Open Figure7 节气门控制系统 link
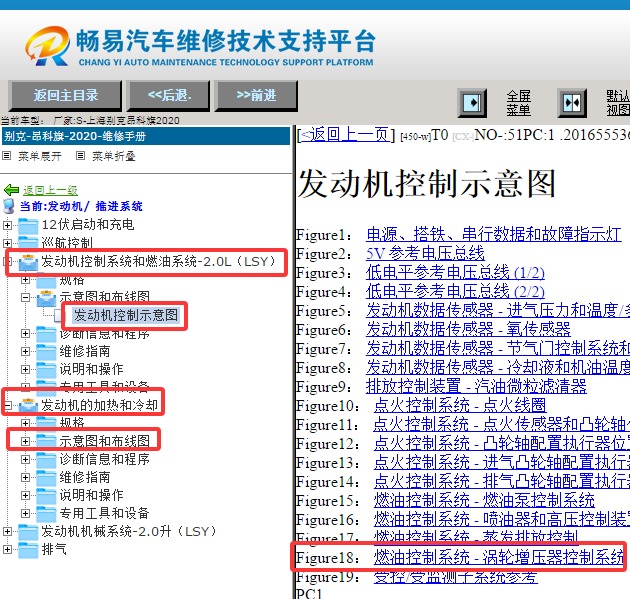 498,348
